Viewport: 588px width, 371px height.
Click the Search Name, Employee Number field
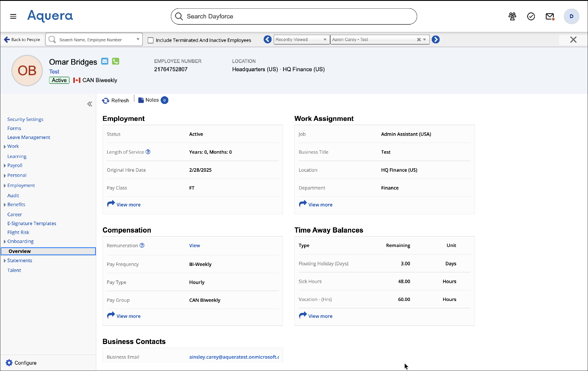(94, 39)
